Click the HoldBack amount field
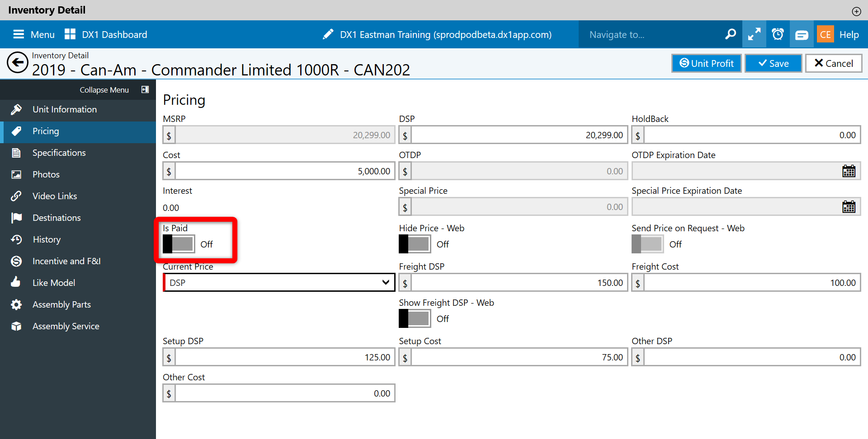The height and width of the screenshot is (439, 868). [x=752, y=135]
